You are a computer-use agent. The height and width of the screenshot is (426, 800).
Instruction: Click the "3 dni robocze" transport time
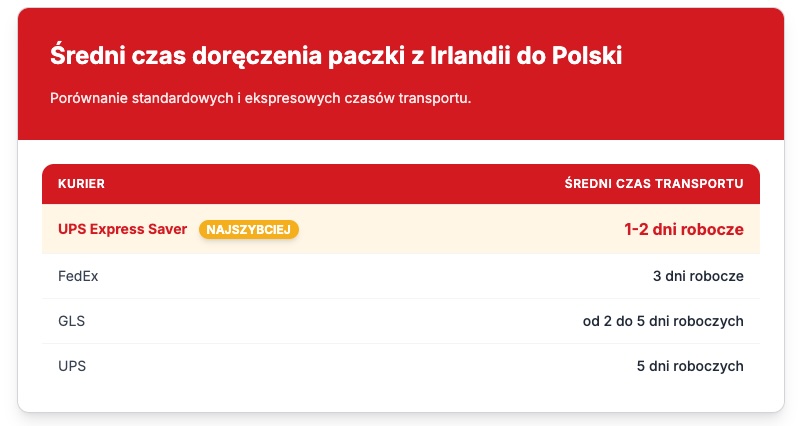[x=697, y=275]
